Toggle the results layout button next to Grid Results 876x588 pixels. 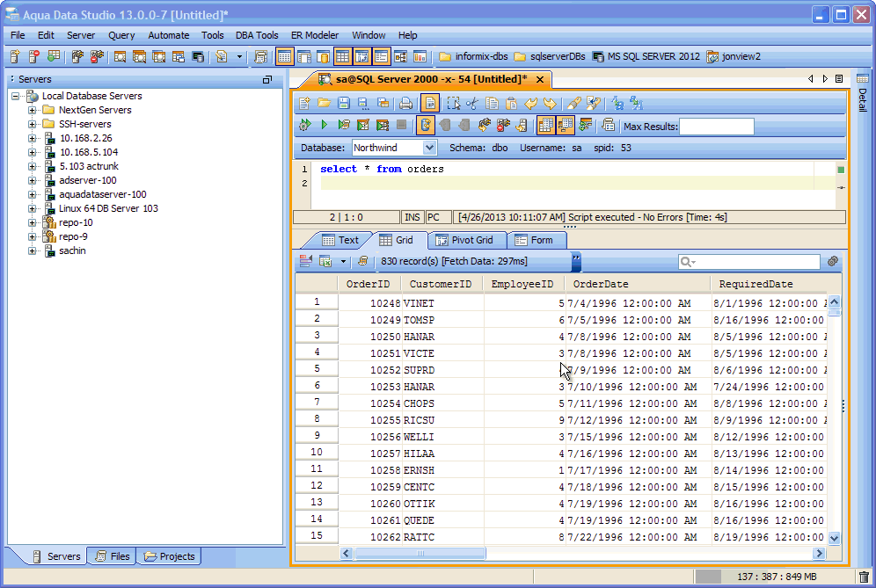pos(565,125)
